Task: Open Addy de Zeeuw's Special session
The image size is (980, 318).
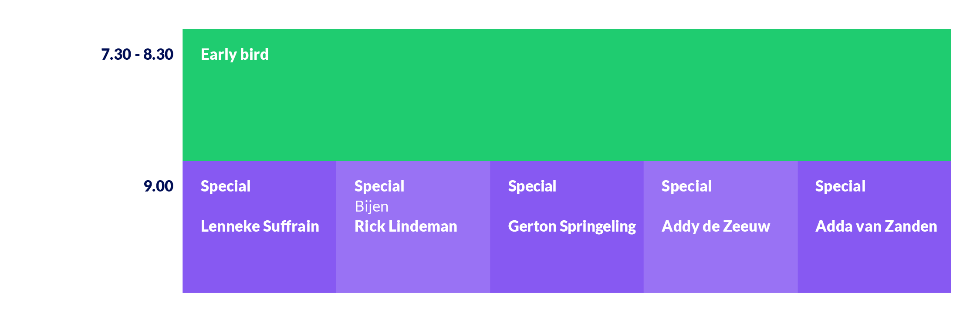Action: 720,227
